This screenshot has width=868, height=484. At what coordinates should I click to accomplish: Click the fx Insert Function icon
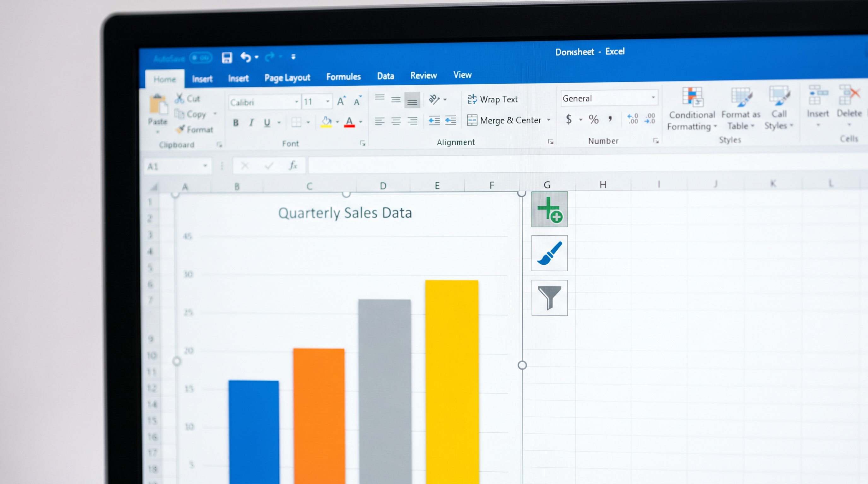(293, 165)
